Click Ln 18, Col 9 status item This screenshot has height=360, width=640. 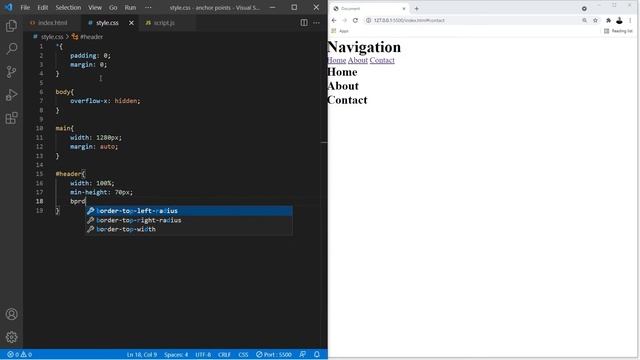[142, 354]
